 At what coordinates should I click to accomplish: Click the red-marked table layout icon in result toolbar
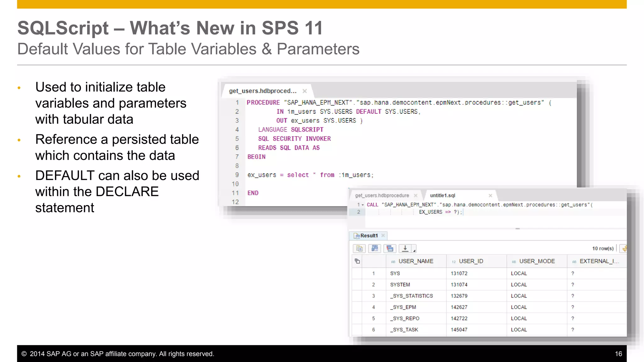(390, 249)
